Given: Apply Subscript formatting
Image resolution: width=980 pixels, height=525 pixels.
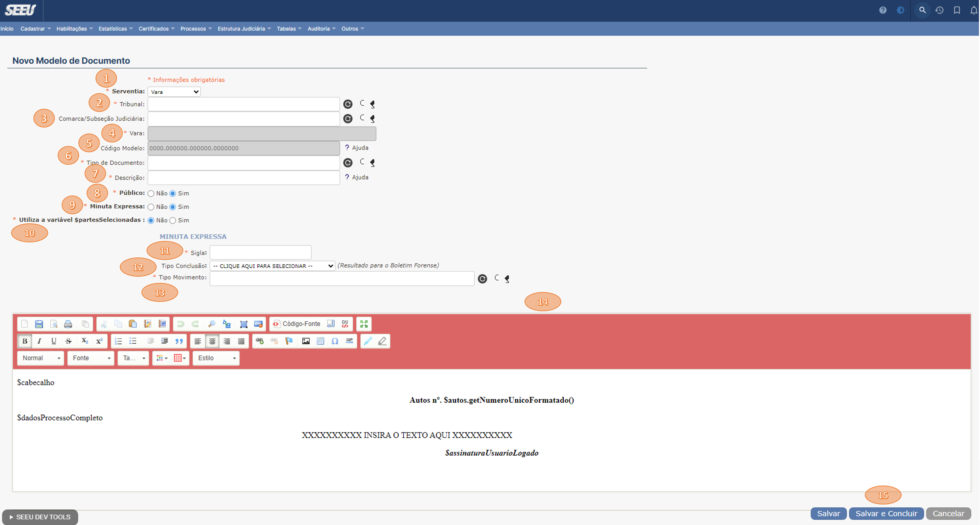Looking at the screenshot, I should tap(84, 341).
